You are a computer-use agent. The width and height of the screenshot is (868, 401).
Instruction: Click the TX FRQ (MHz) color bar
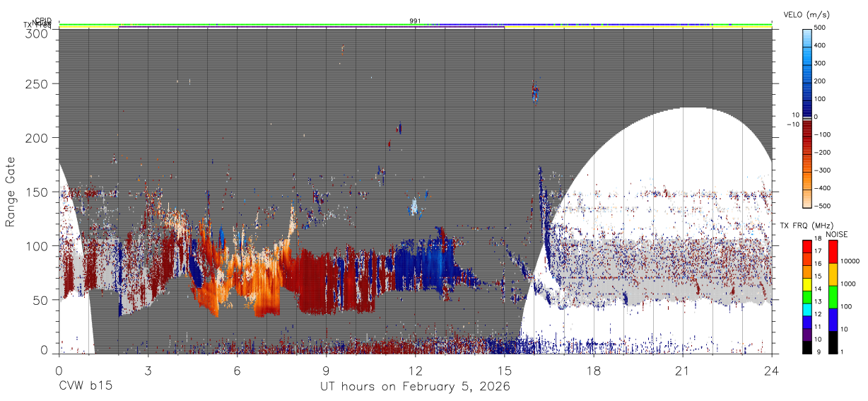pos(807,296)
